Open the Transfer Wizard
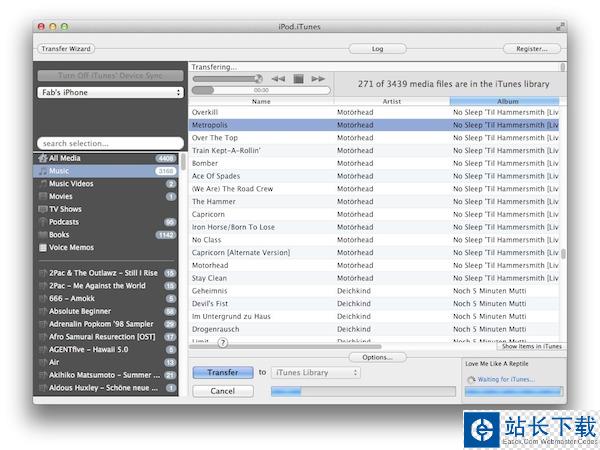600x450 pixels. click(x=66, y=48)
